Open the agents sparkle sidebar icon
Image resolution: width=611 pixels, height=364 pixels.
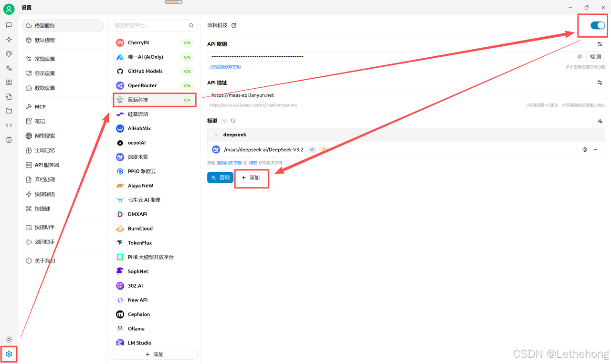(9, 40)
